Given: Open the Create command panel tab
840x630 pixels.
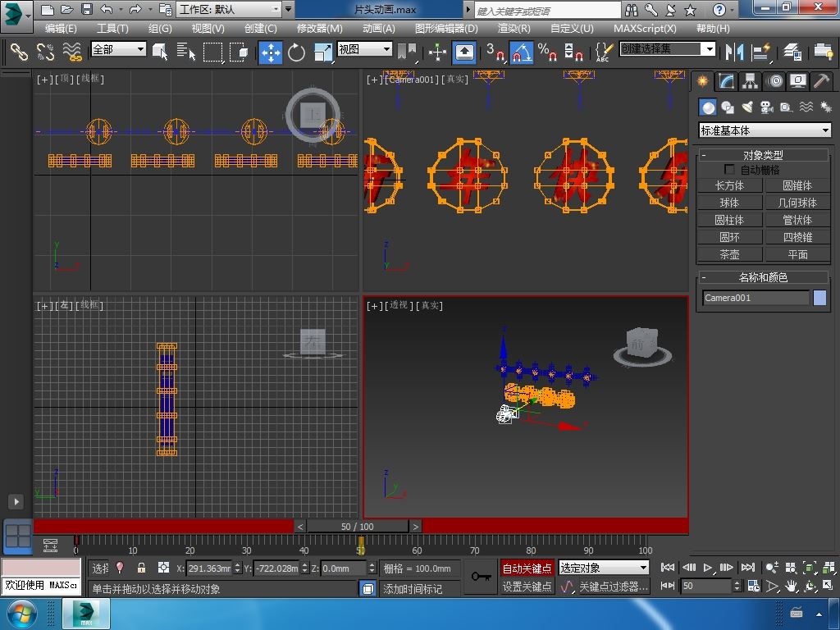Looking at the screenshot, I should pos(702,81).
